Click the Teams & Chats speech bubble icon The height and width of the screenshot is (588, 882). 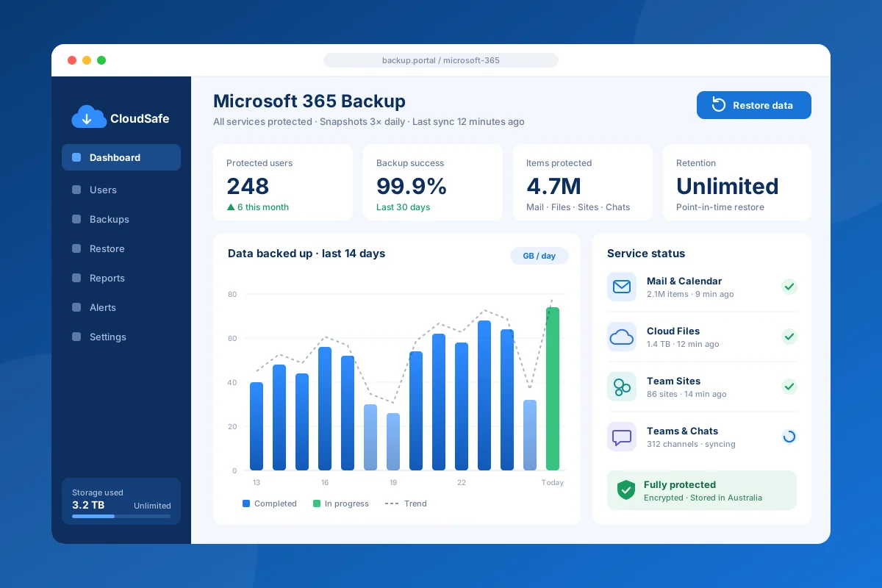(622, 437)
